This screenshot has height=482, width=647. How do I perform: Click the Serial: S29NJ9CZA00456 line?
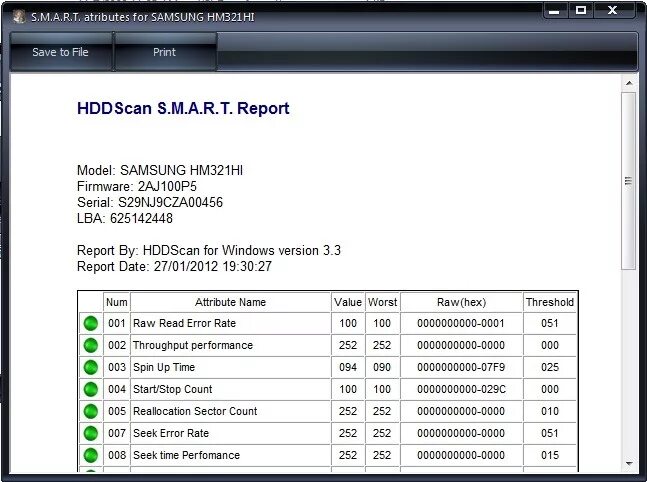point(150,202)
